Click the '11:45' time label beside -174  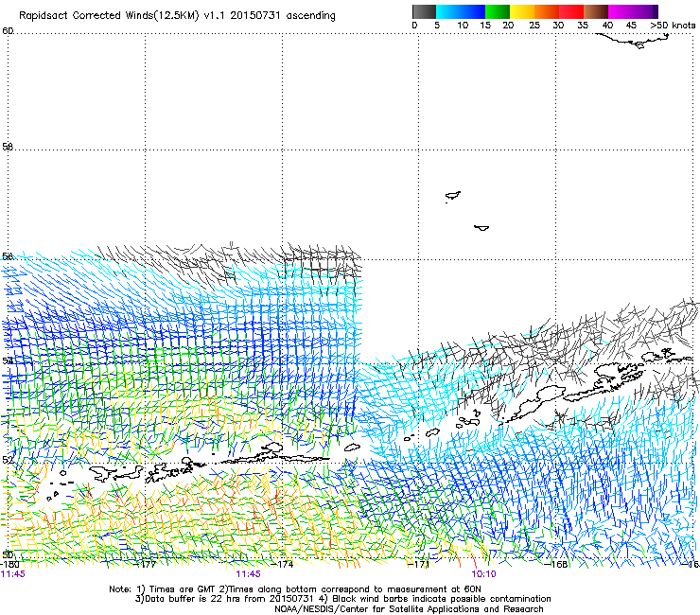[x=248, y=574]
